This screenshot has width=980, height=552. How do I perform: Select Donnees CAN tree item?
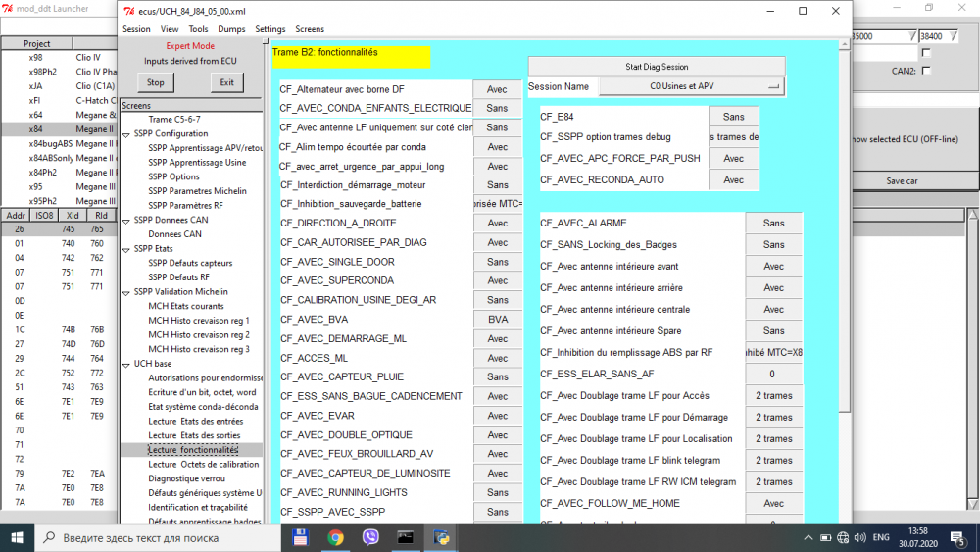175,234
